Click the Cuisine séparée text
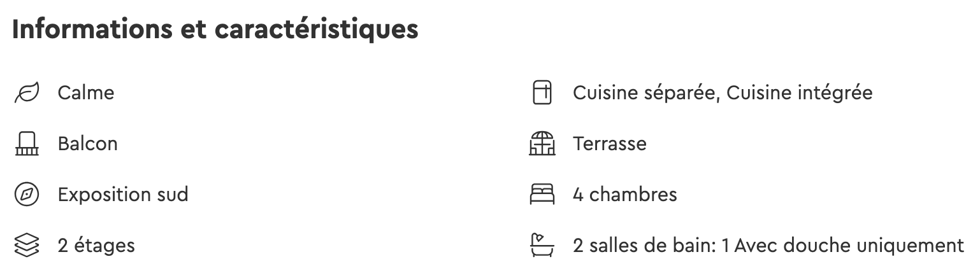The image size is (980, 280). point(646,93)
